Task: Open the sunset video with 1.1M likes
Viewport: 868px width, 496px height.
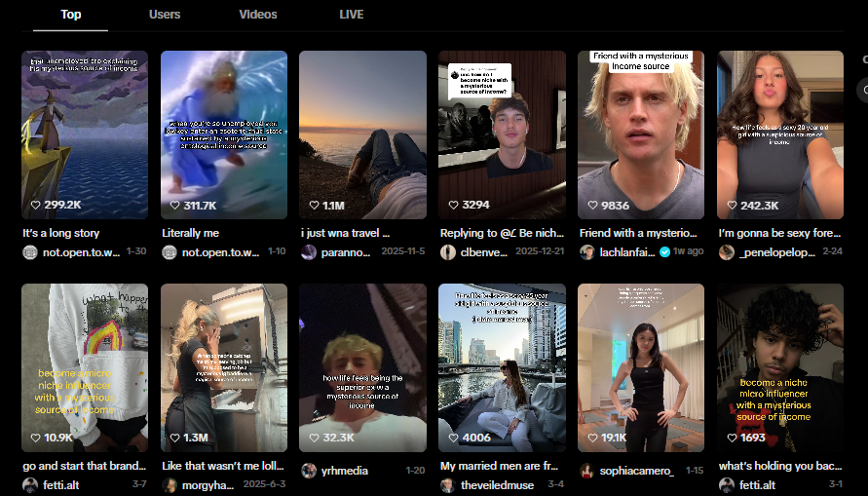Action: [x=362, y=134]
